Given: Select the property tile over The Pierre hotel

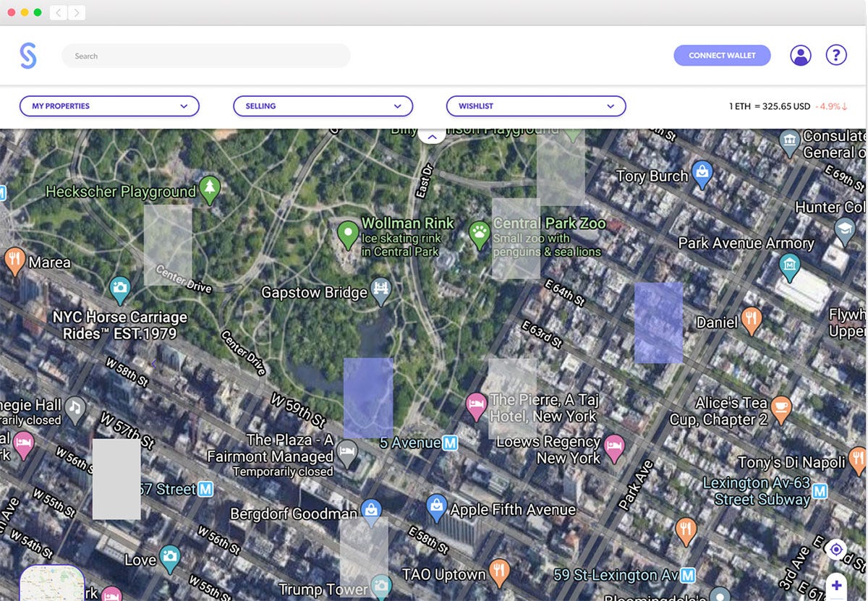Looking at the screenshot, I should click(x=512, y=398).
